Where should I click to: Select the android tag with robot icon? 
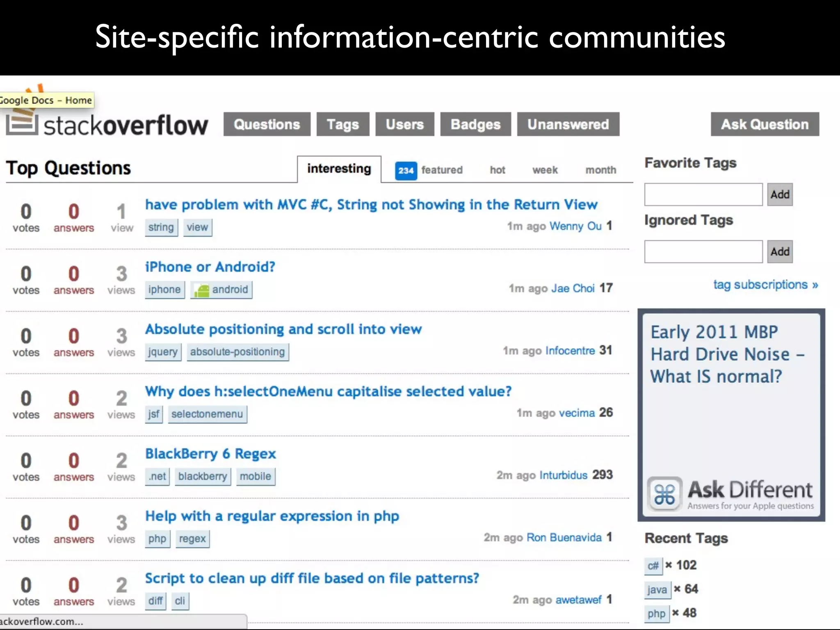tap(221, 290)
